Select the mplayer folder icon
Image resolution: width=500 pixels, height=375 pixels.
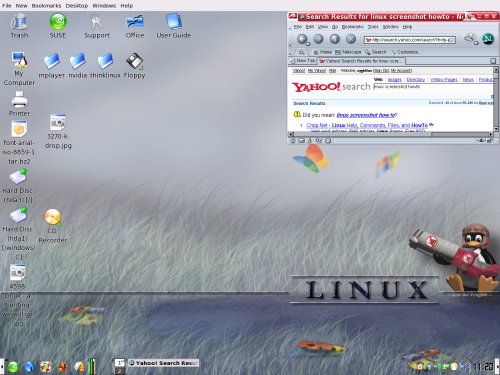pos(52,66)
